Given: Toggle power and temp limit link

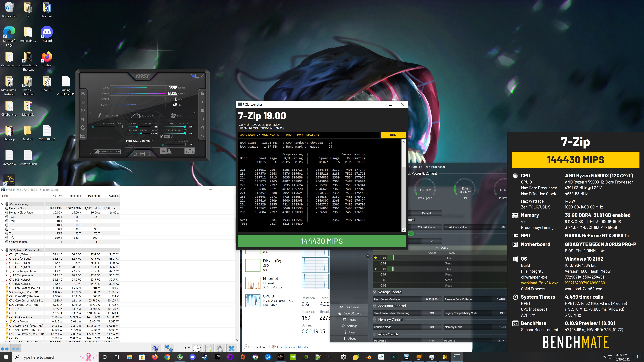Looking at the screenshot, I should [x=162, y=137].
